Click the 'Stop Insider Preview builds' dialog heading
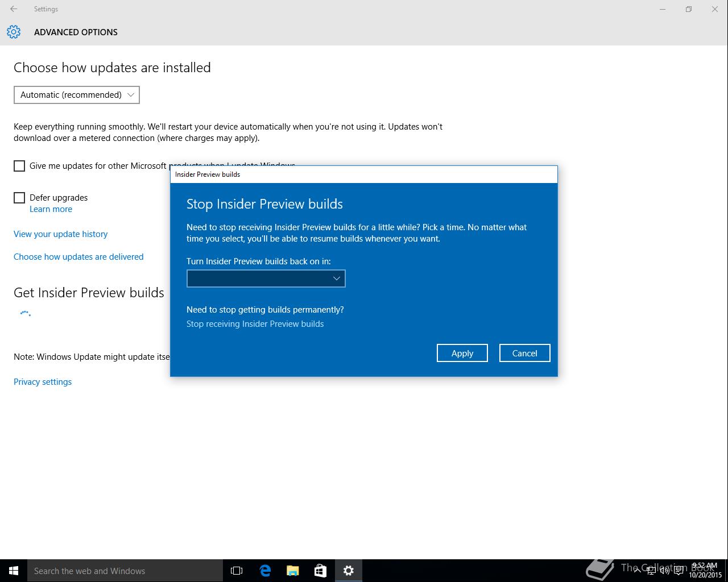Image resolution: width=728 pixels, height=582 pixels. click(x=264, y=204)
